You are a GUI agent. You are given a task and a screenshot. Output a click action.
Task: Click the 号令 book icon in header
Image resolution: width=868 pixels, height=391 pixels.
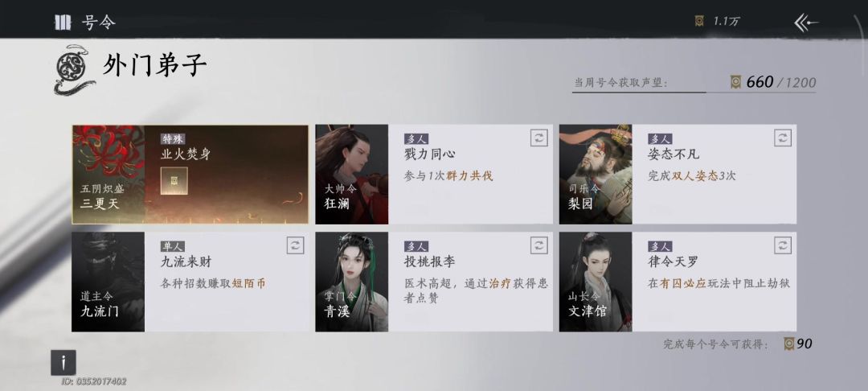point(61,23)
